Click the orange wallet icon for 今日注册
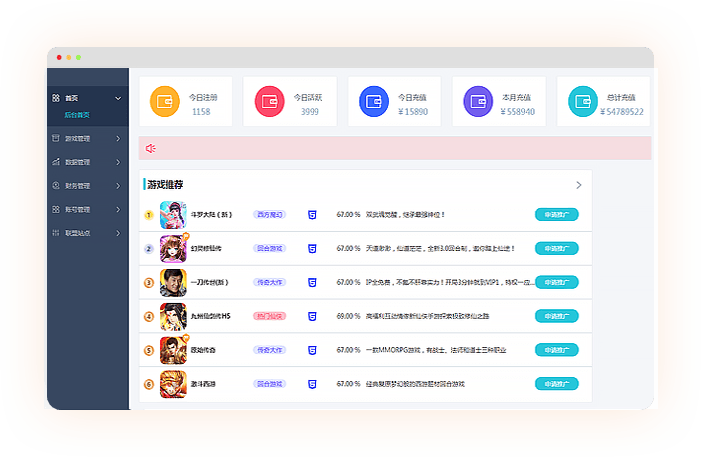The image size is (701, 457). pyautogui.click(x=165, y=102)
